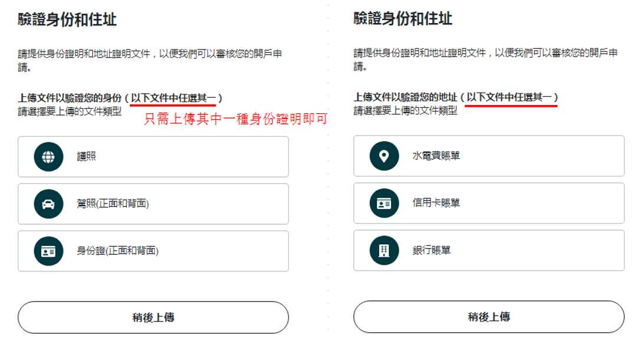Screen dimensions: 644x341
Task: Click 稍後上傳 under identity documents
Action: pyautogui.click(x=153, y=317)
